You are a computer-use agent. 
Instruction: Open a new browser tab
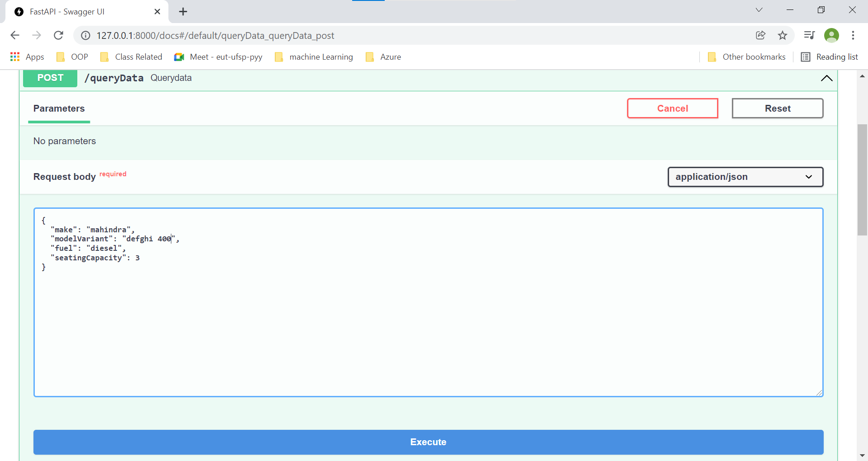point(183,12)
